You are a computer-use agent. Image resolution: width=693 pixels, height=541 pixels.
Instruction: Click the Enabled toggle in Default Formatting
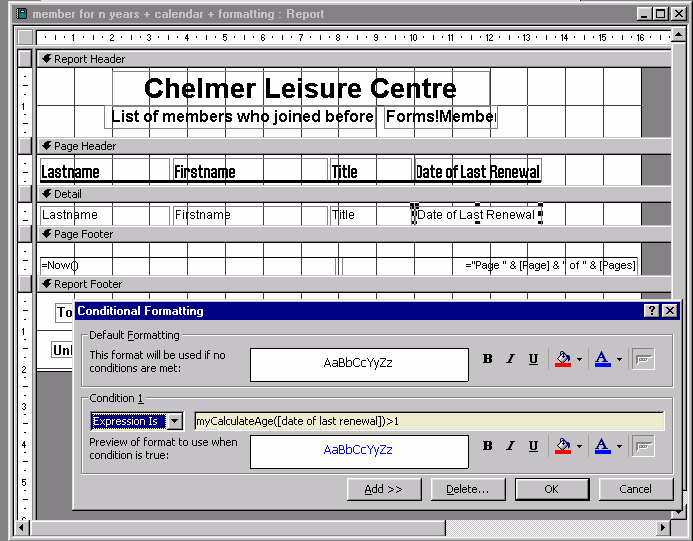click(643, 360)
